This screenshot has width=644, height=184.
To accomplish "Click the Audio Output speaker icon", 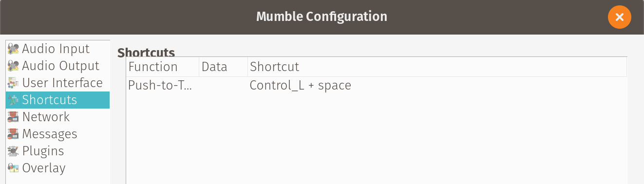I will click(x=14, y=66).
